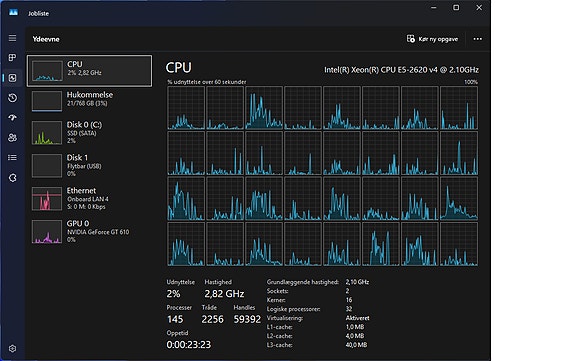The image size is (575, 361).
Task: Click the Tråde value 2256
Action: 212,319
